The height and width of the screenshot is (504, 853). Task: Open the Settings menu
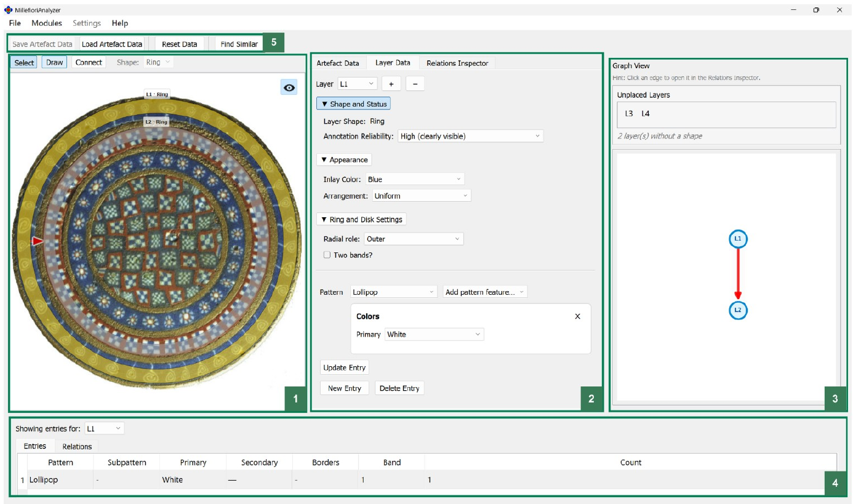tap(87, 23)
